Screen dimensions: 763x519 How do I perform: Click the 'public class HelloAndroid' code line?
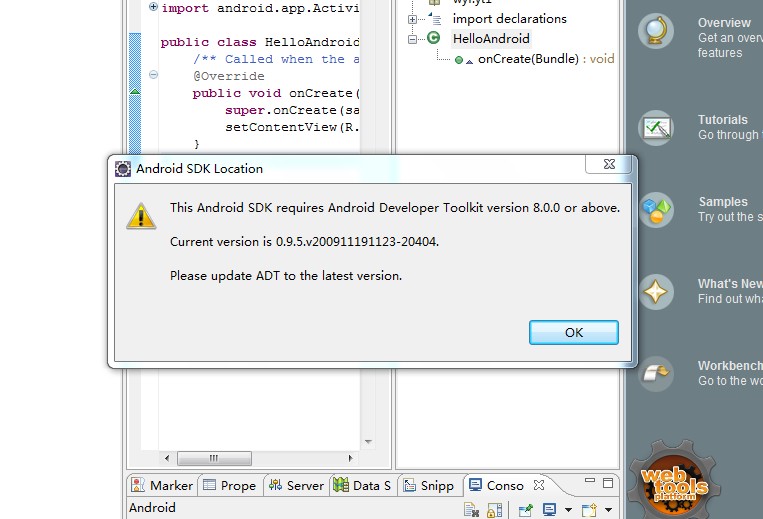point(260,42)
